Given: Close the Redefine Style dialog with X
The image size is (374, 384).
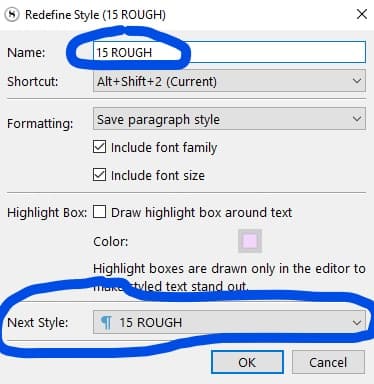Looking at the screenshot, I should (x=362, y=14).
